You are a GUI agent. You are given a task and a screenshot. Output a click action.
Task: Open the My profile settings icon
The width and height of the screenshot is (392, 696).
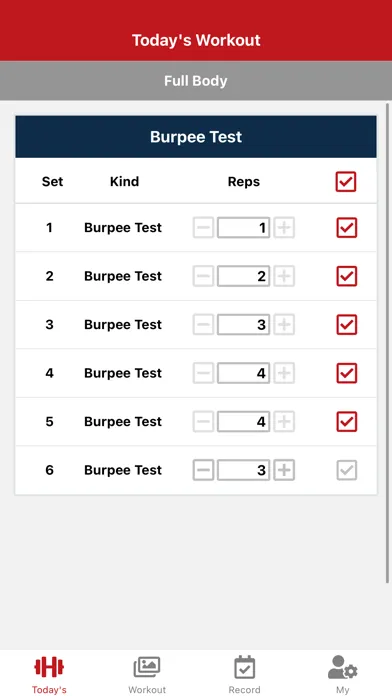[x=343, y=667]
